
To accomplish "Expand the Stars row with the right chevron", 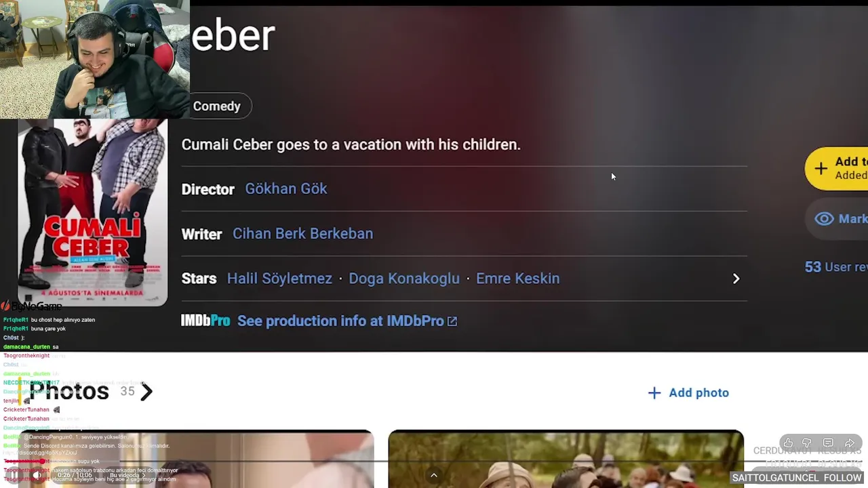I will tap(736, 279).
